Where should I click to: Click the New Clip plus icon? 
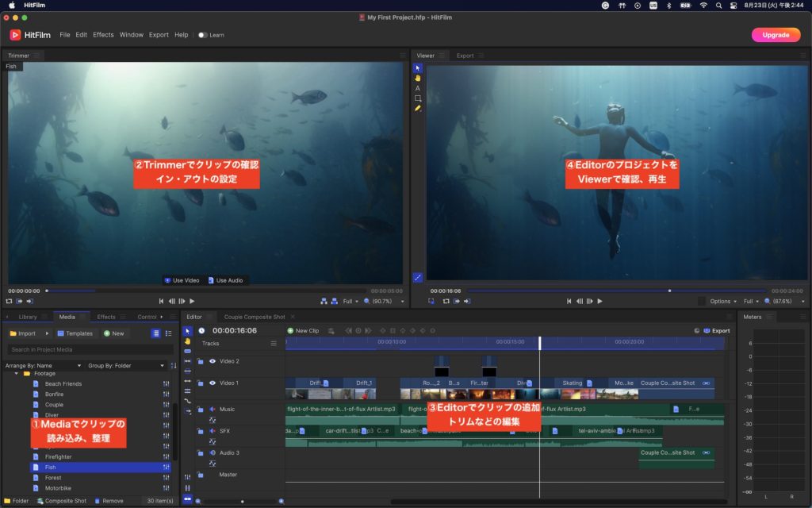point(290,330)
